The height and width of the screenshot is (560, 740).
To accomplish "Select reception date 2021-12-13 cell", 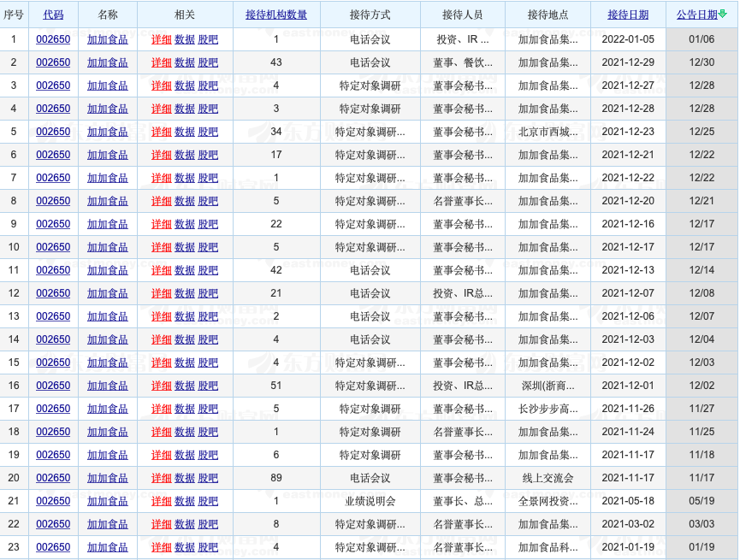I will tap(628, 270).
